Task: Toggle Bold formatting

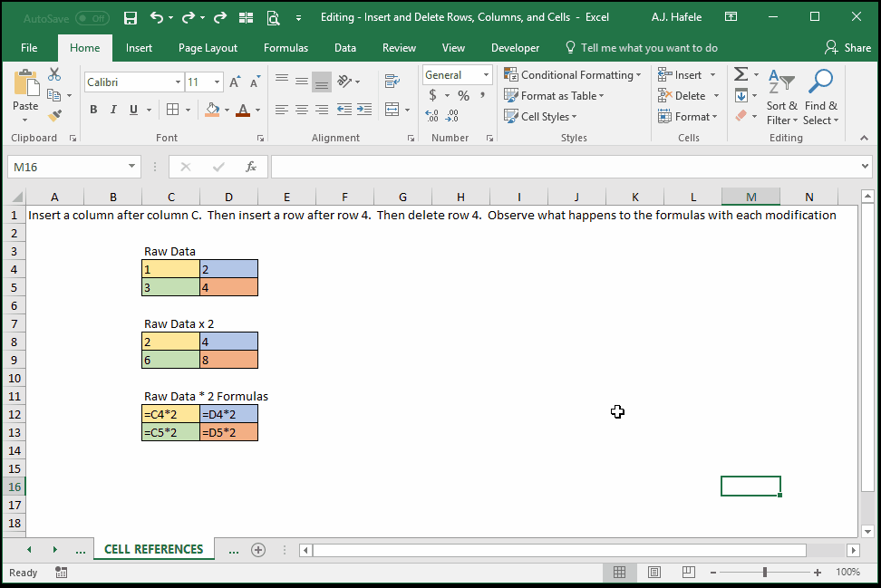Action: click(x=94, y=110)
